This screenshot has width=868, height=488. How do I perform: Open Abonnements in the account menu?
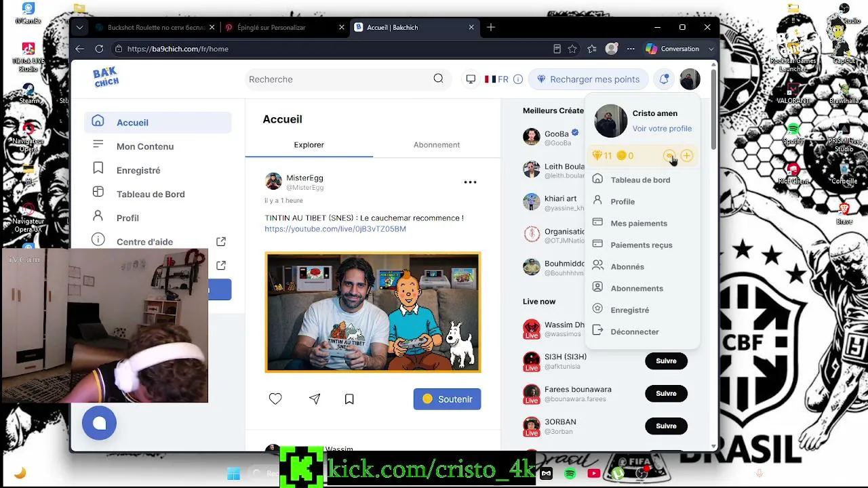pos(642,288)
